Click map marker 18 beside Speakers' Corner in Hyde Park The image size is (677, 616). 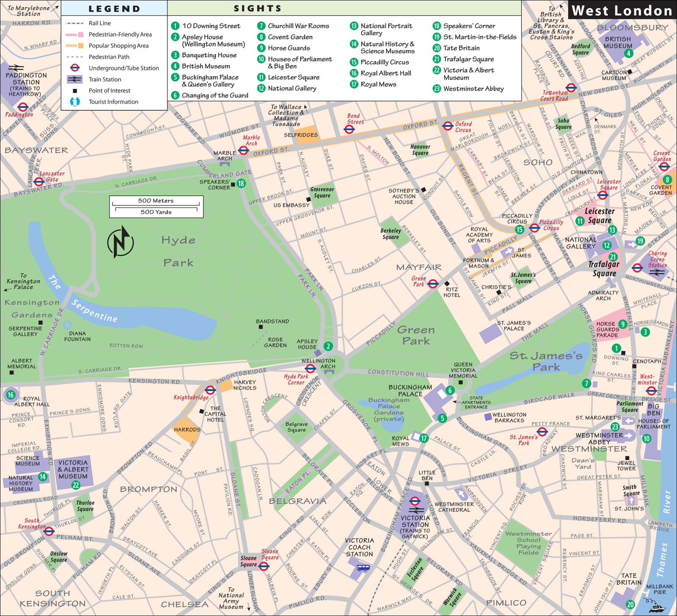tap(241, 183)
